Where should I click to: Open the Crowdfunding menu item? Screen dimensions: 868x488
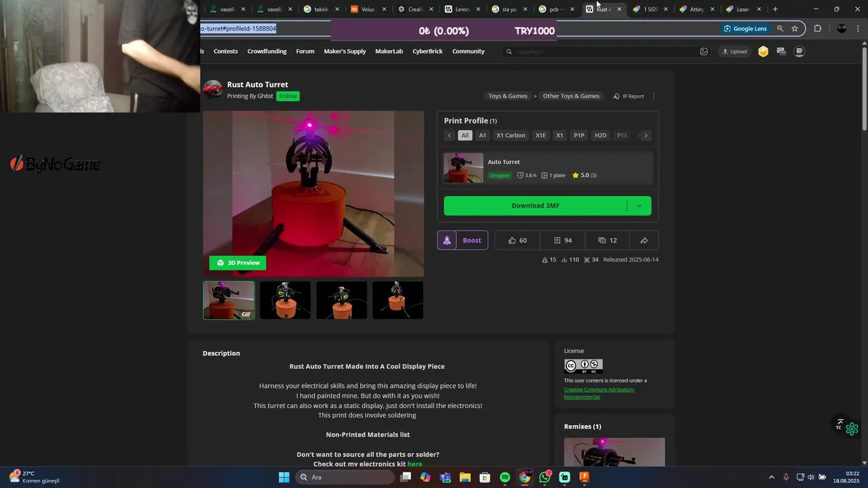(267, 52)
